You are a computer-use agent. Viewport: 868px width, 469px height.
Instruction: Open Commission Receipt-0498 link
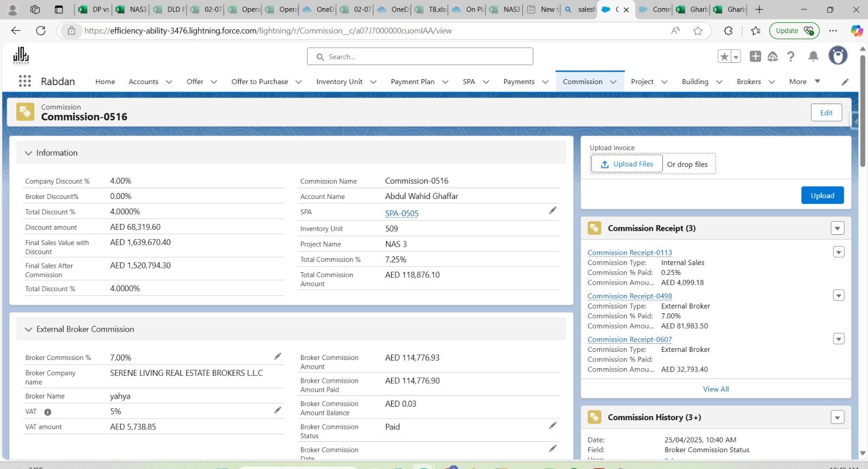pos(630,296)
